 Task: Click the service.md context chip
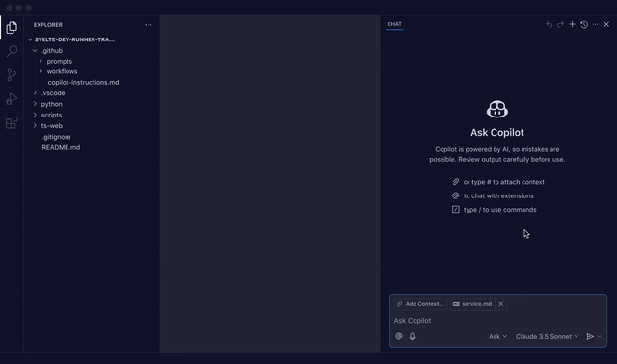pos(472,304)
